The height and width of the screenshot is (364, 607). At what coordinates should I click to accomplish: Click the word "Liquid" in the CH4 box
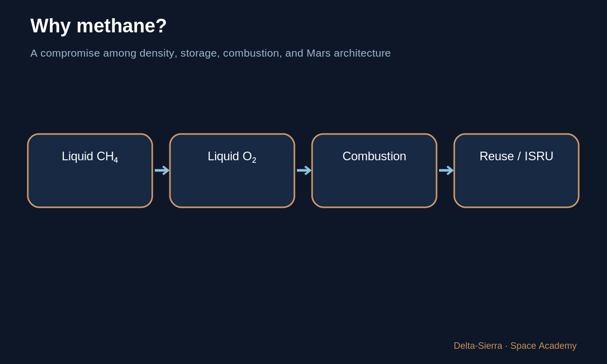click(77, 156)
